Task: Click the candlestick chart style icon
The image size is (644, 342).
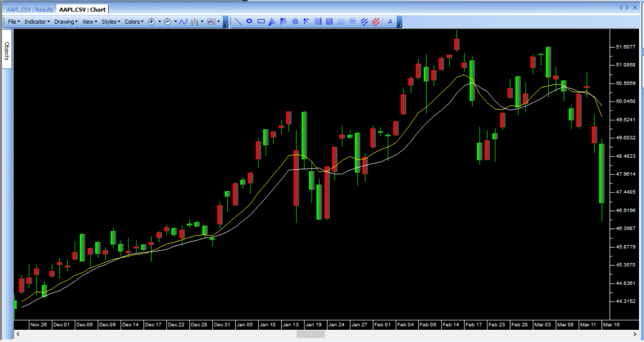Action: pyautogui.click(x=211, y=22)
